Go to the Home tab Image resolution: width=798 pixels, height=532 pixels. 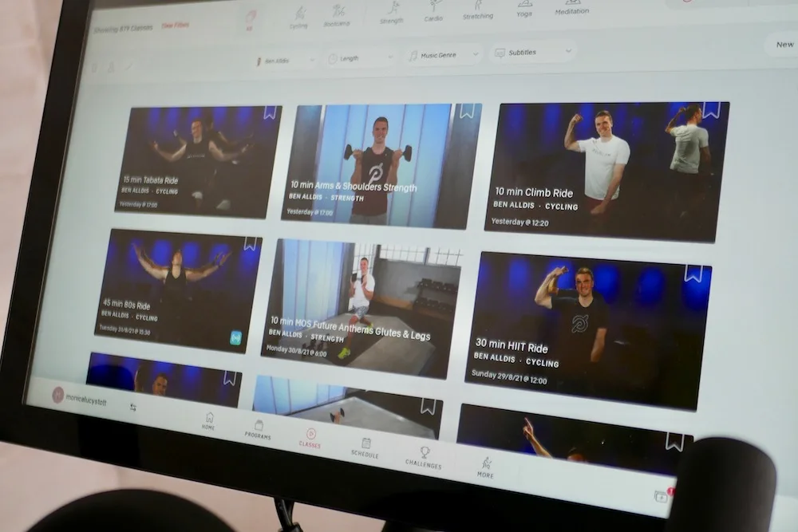tap(208, 421)
